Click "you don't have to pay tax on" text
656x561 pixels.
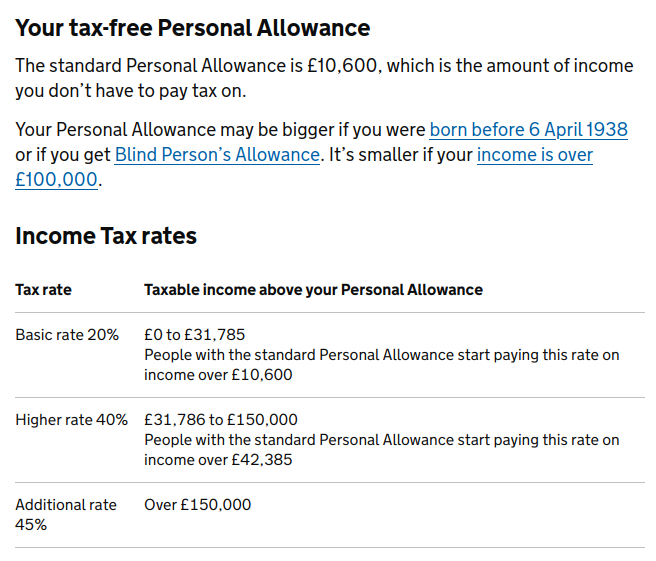(130, 91)
